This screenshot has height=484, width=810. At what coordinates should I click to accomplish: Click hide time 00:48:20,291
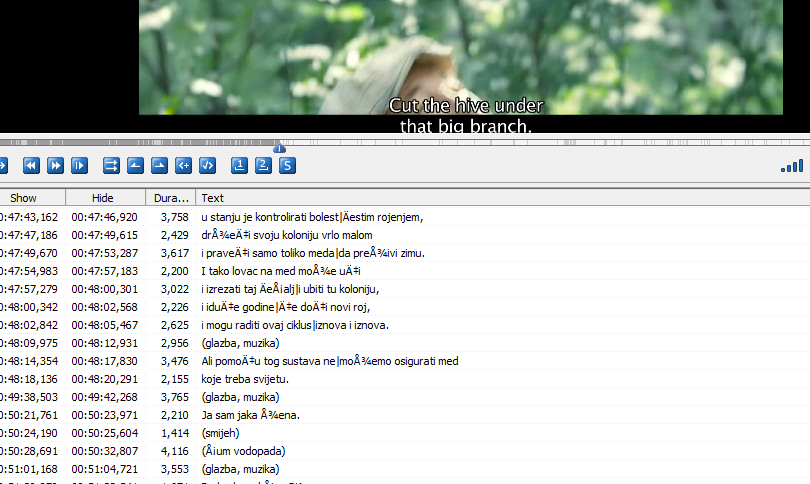(x=105, y=380)
